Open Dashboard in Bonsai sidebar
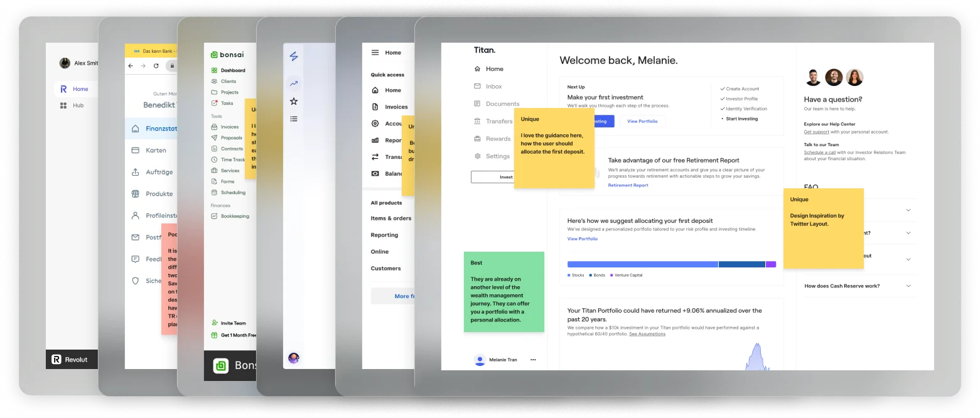The image size is (980, 418). click(229, 70)
